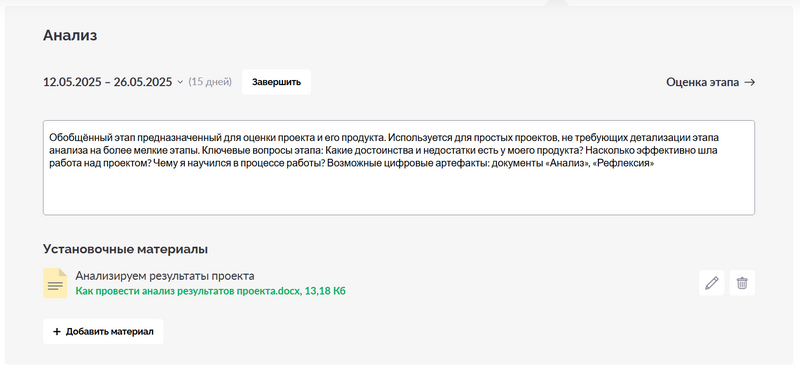Click the pointer notch at the panel top
Viewport: 800px width, 373px height.
pyautogui.click(x=556, y=3)
